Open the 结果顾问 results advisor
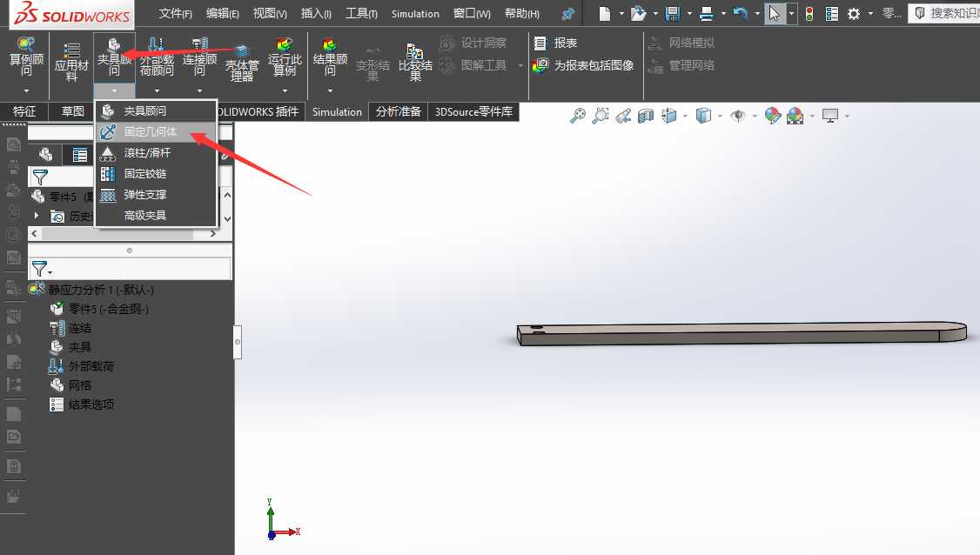Viewport: 980px width, 555px height. [329, 55]
